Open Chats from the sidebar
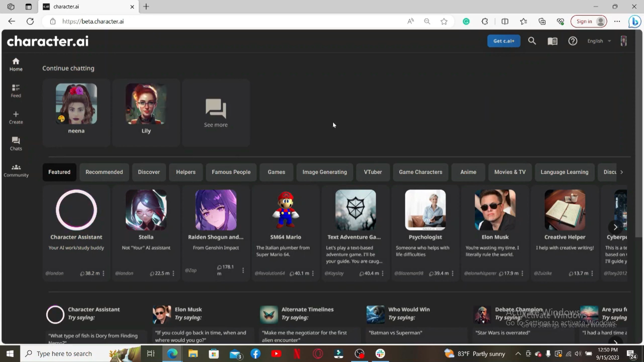The width and height of the screenshot is (644, 362). (x=16, y=144)
